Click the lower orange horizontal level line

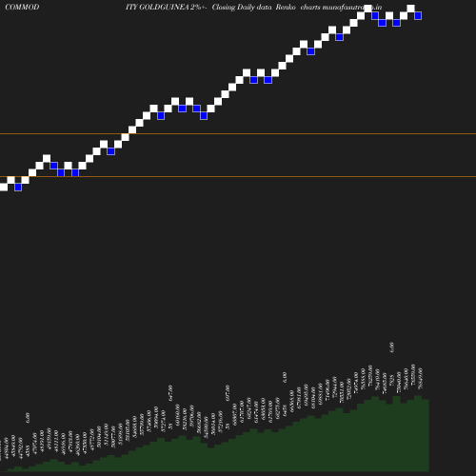(238, 176)
